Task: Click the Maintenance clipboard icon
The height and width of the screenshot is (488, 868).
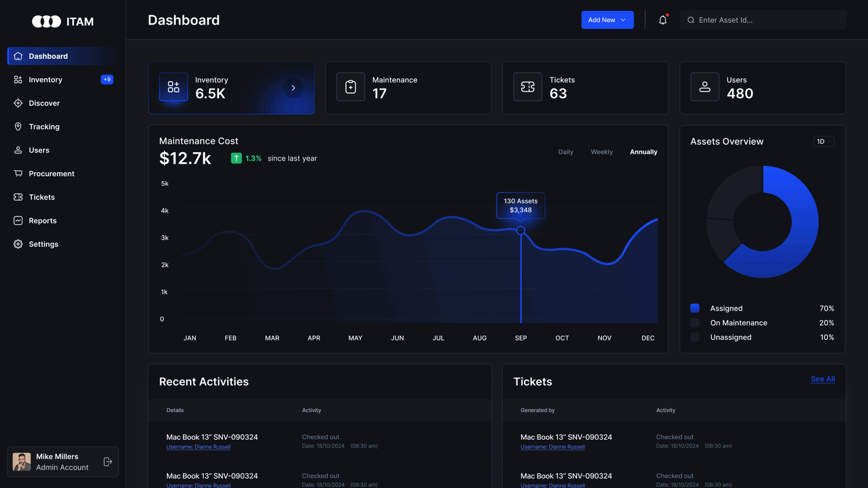Action: click(350, 87)
